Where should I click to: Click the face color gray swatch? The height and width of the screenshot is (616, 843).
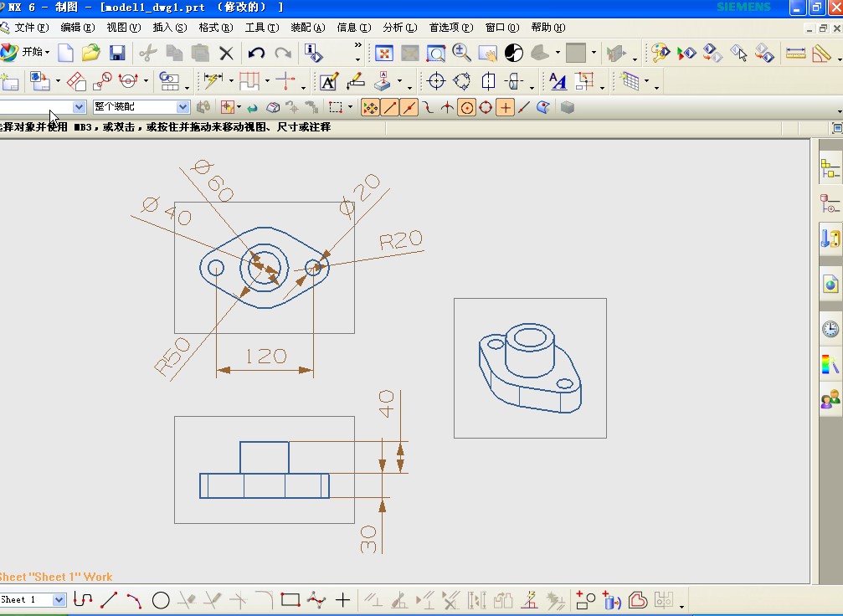click(x=575, y=53)
